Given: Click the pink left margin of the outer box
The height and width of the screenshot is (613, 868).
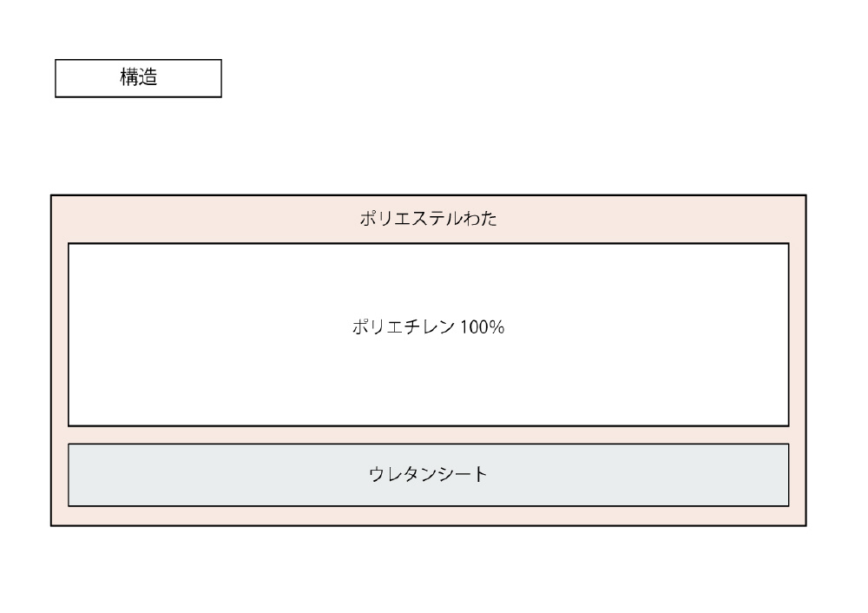Looking at the screenshot, I should (60, 360).
